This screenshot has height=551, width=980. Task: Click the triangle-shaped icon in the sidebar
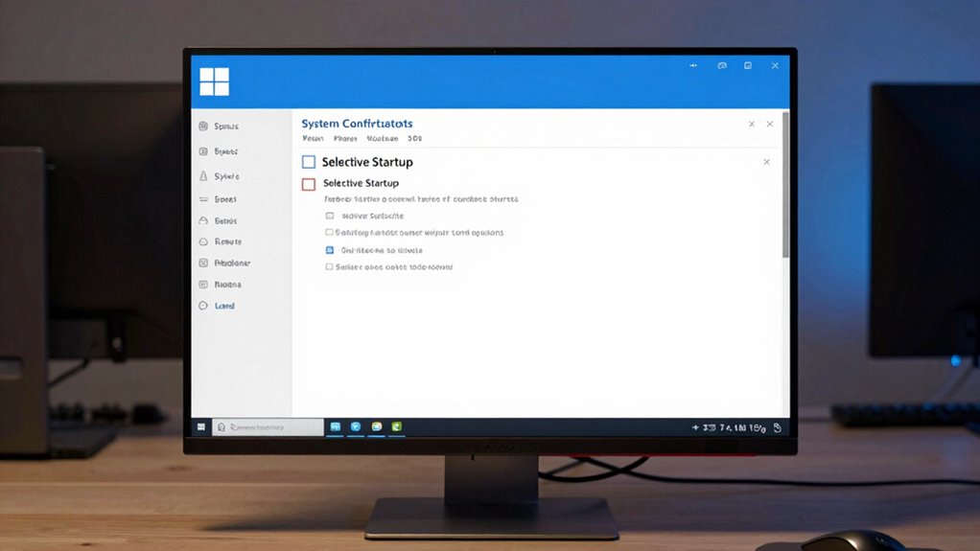[203, 176]
